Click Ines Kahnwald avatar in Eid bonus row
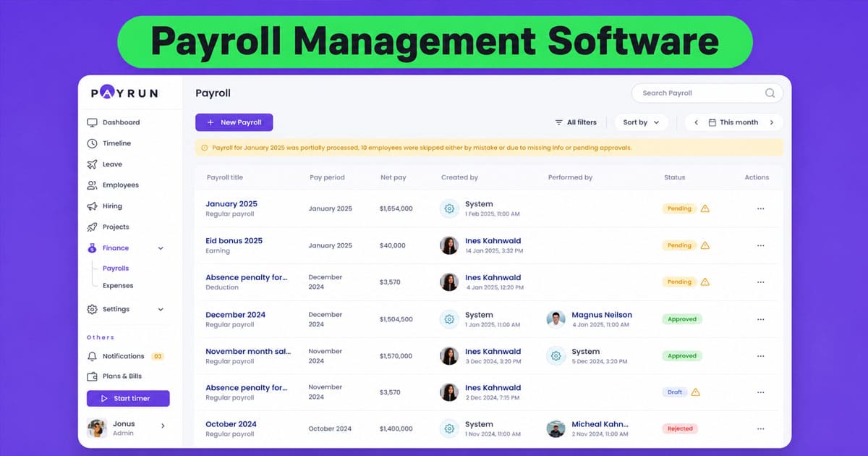The image size is (868, 456). click(x=449, y=245)
